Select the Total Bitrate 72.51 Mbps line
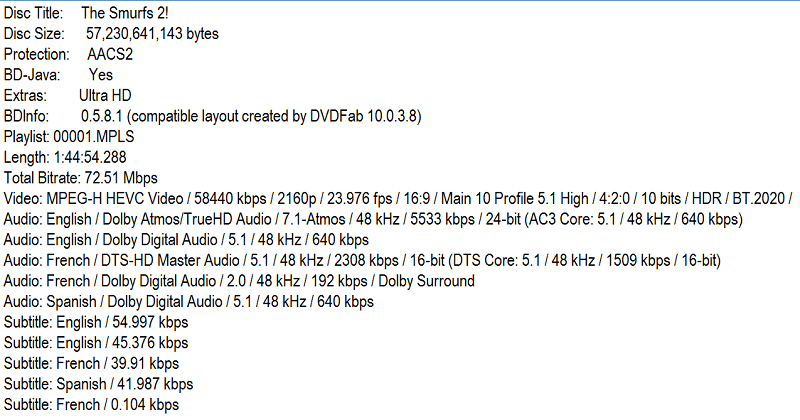The height and width of the screenshot is (420, 800). click(x=81, y=178)
